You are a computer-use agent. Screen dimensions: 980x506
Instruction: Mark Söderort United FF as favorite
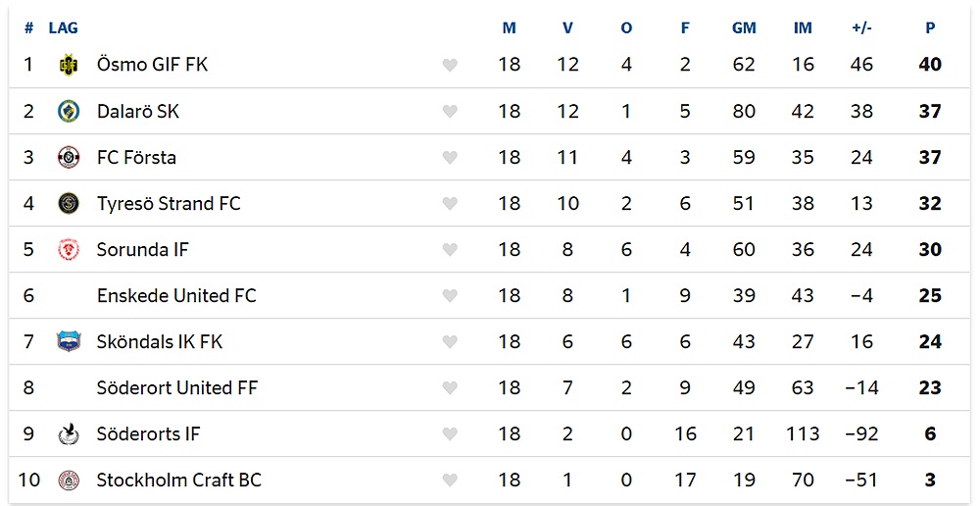450,388
